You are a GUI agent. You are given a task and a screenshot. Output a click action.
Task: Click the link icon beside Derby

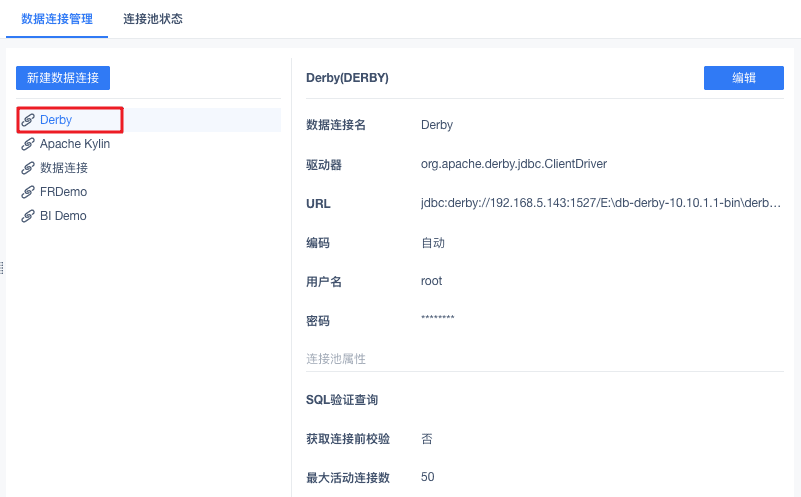[x=28, y=120]
